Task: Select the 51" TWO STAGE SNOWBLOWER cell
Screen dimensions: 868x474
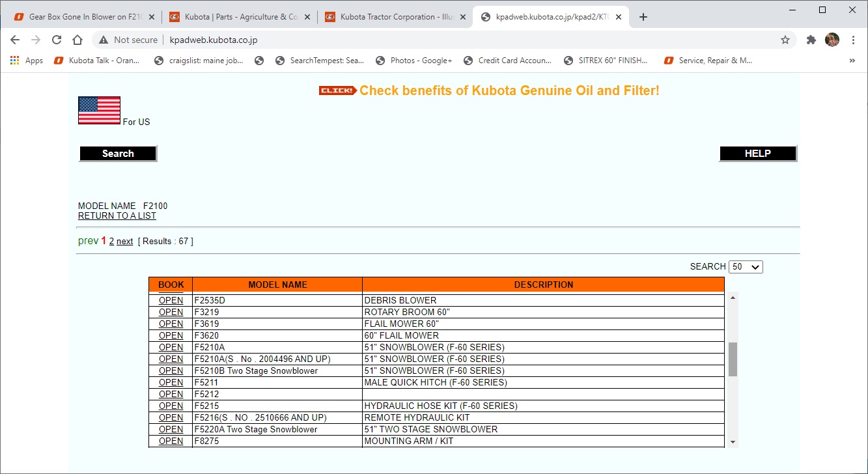Action: 543,429
